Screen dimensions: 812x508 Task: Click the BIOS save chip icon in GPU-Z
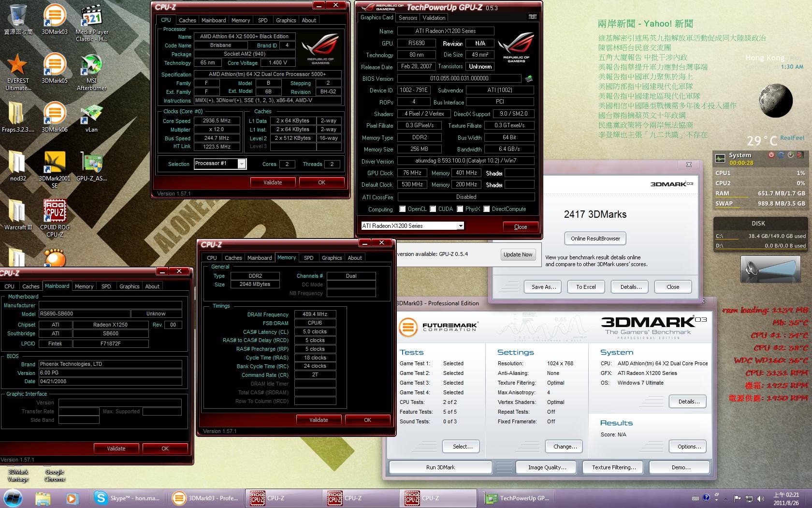pyautogui.click(x=529, y=78)
